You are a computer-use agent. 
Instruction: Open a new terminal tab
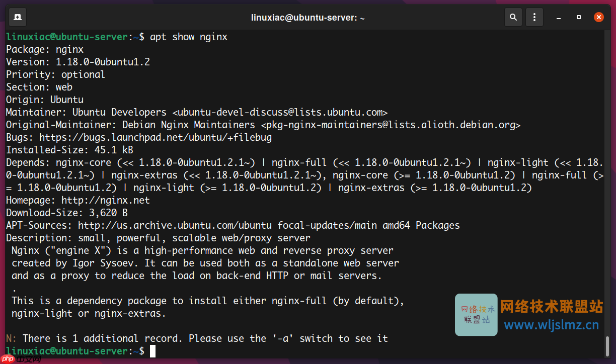[x=18, y=17]
